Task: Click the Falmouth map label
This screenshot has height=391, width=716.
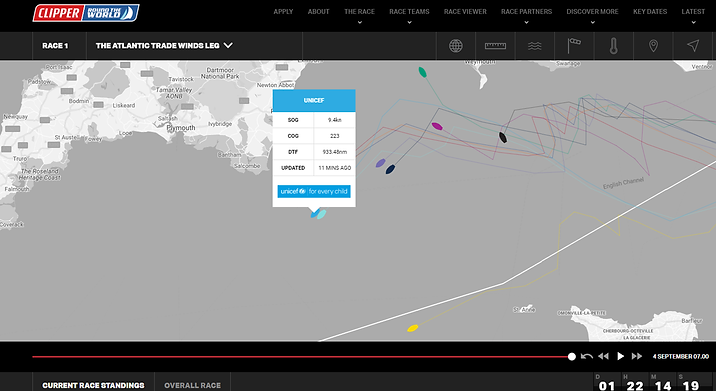Action: point(16,189)
